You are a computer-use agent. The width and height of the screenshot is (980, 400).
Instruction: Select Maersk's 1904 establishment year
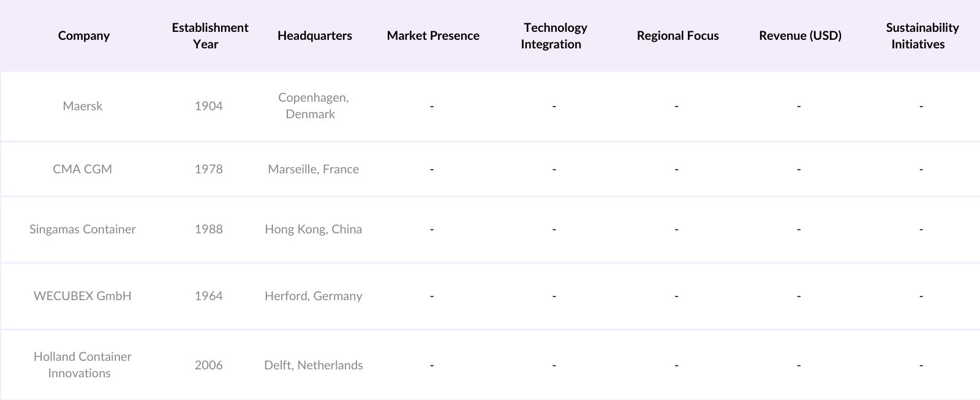coord(208,106)
